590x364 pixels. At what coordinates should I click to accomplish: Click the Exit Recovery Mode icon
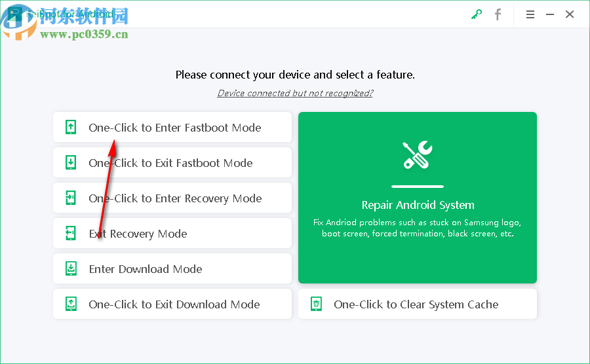tap(71, 233)
